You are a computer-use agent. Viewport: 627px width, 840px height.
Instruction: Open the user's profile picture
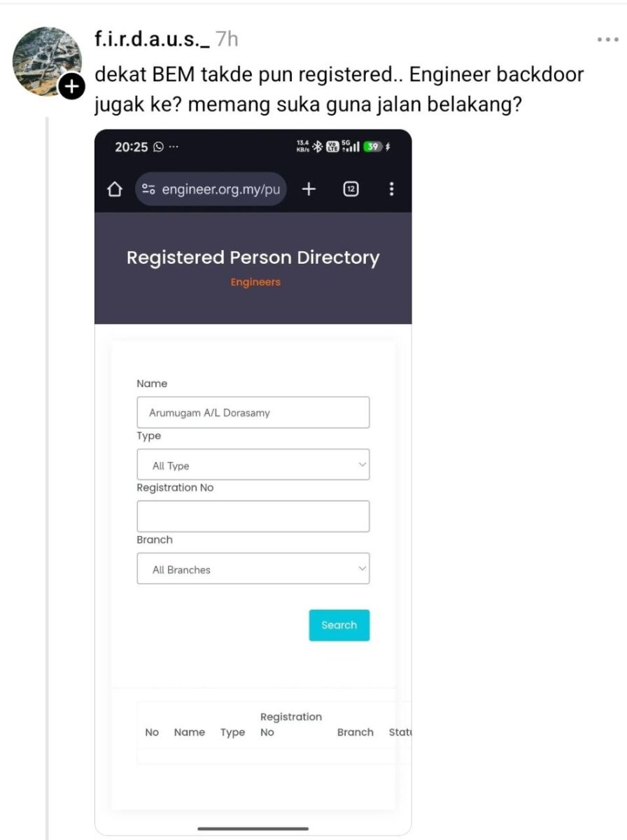(x=48, y=60)
